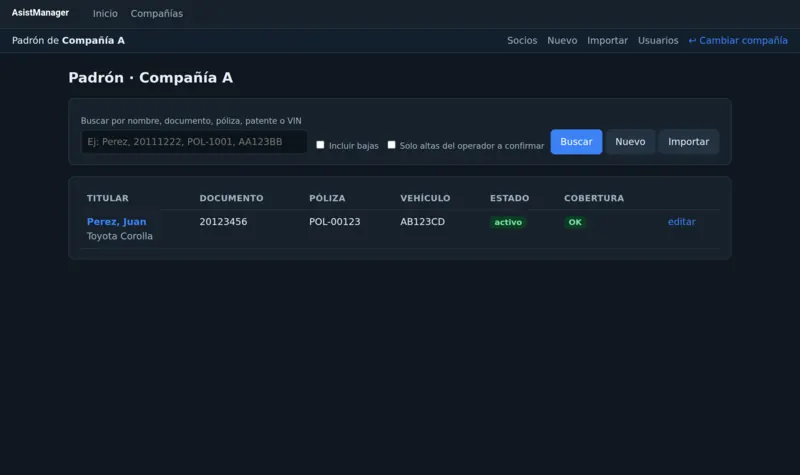Select Nuevo in the top sub-navigation bar
Viewport: 800px width, 475px height.
click(x=562, y=40)
